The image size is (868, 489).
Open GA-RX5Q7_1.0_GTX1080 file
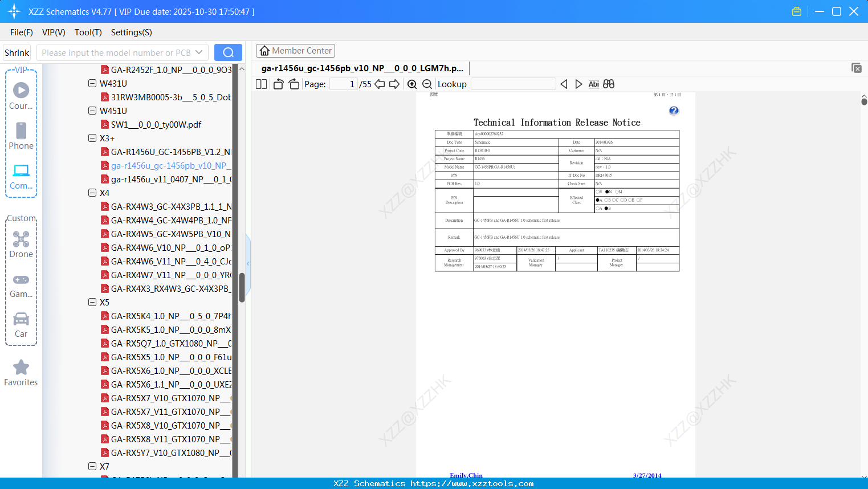pos(171,343)
